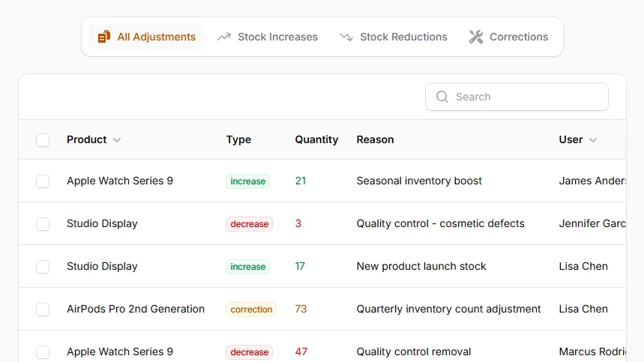Click the correction badge for AirPods Pro
This screenshot has height=362, width=644.
(251, 309)
